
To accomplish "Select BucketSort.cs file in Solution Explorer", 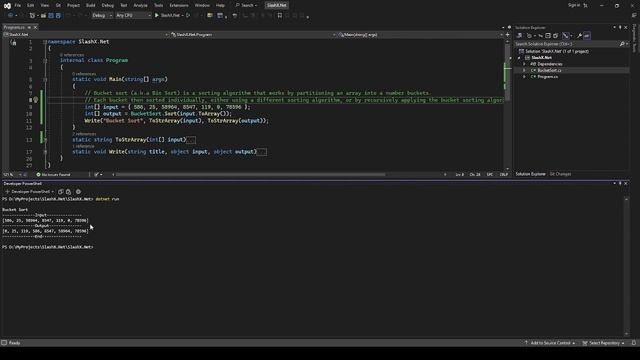I will pos(549,70).
